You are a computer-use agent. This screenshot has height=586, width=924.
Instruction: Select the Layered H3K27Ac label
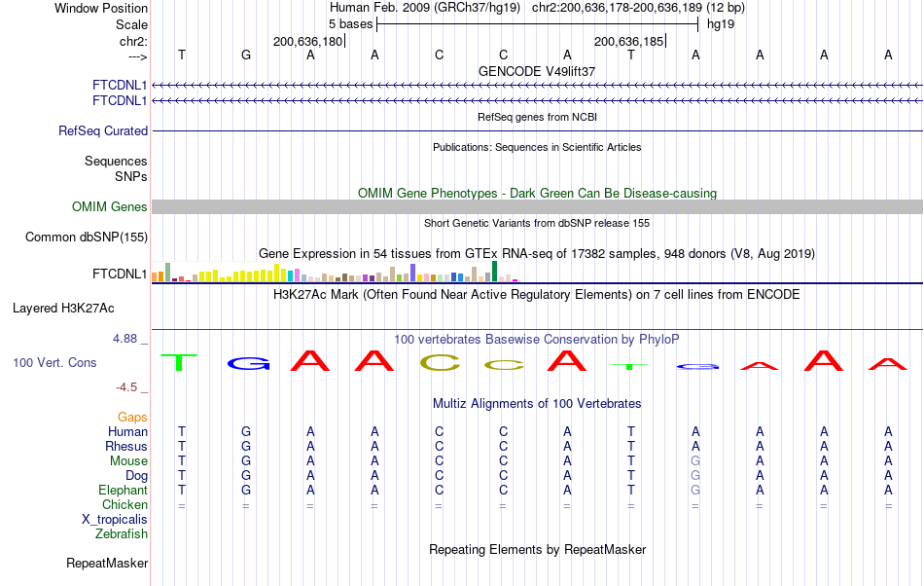63,308
